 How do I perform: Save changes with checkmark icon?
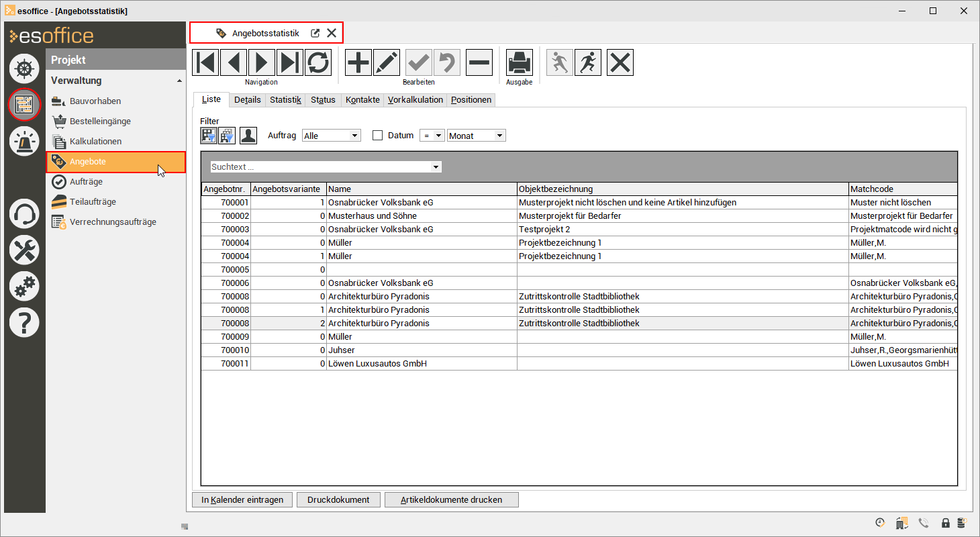tap(419, 62)
